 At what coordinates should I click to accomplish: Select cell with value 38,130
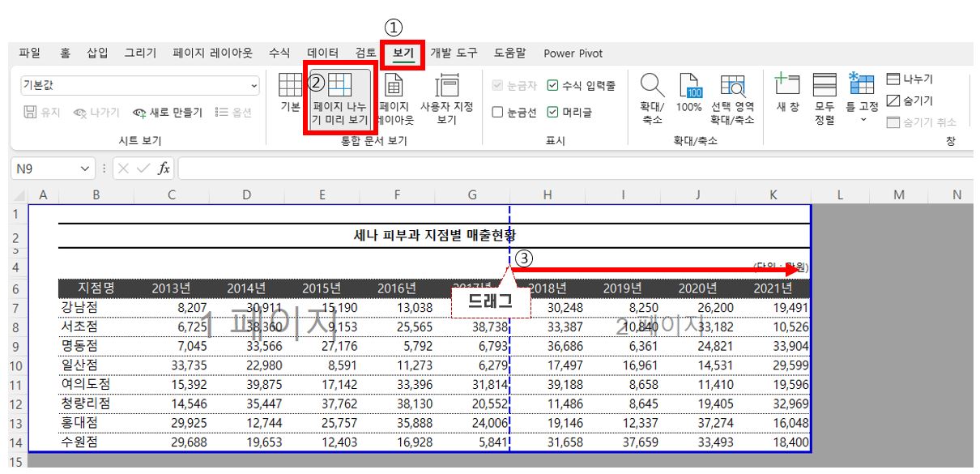(397, 404)
